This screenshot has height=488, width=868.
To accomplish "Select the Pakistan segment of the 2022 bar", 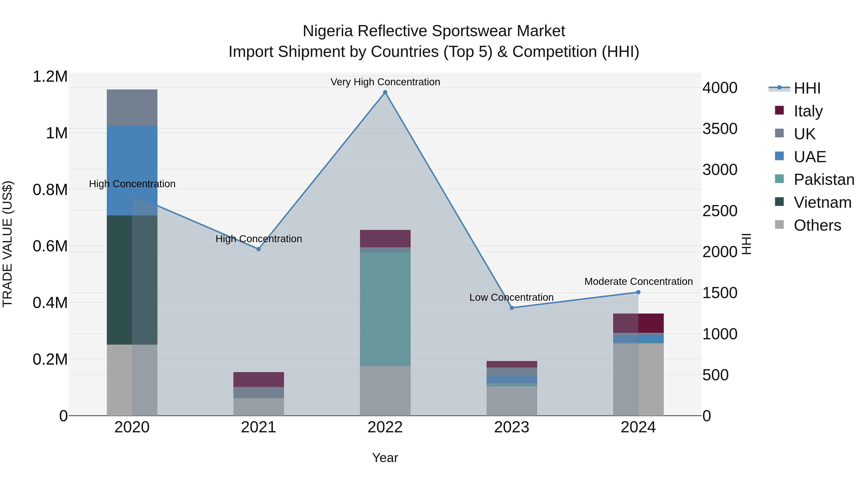I will (x=385, y=309).
